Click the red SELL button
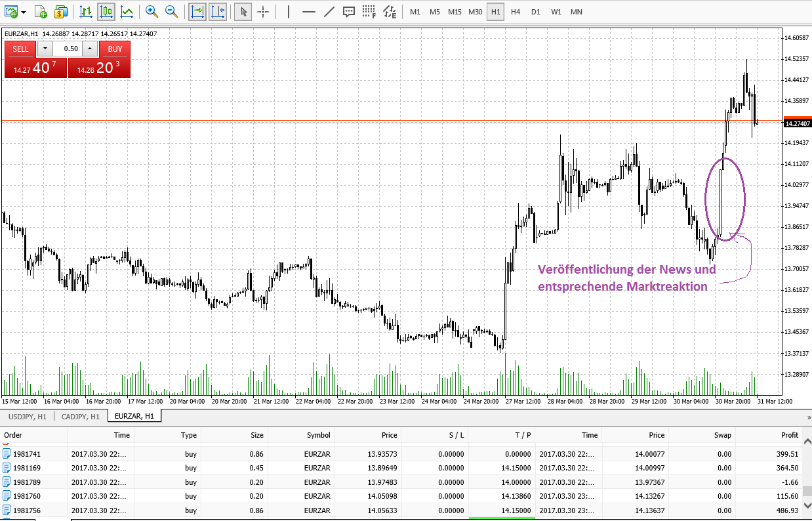 [x=20, y=49]
